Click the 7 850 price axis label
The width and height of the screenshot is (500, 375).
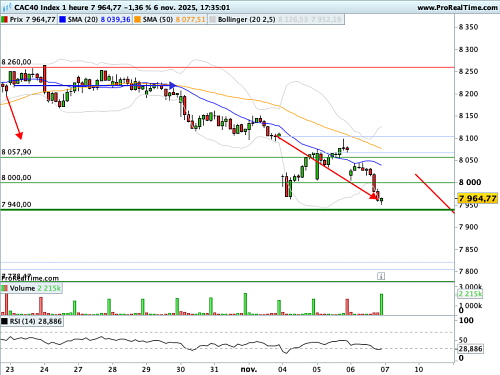pos(468,249)
